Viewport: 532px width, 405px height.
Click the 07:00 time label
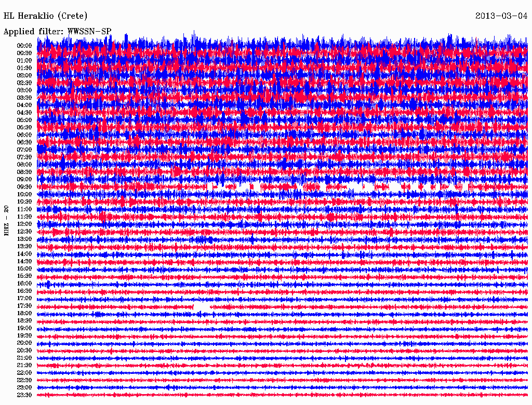click(24, 150)
